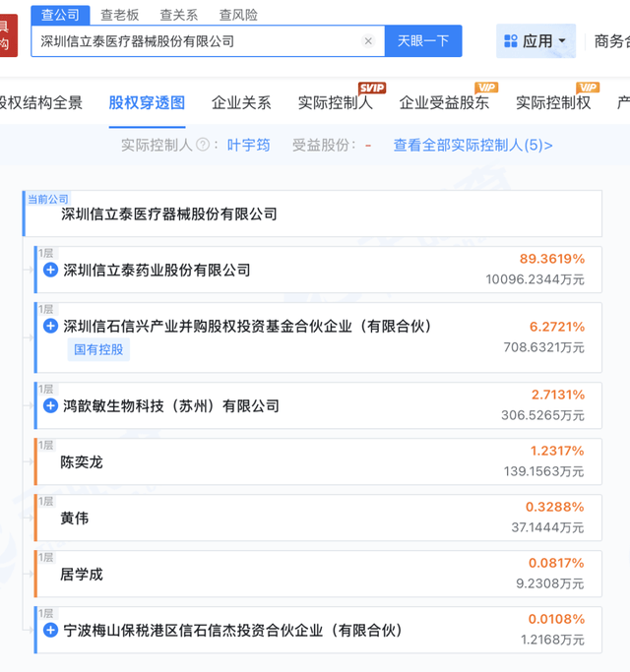The image size is (630, 672).
Task: Open the 企业关系 tab
Action: (241, 103)
